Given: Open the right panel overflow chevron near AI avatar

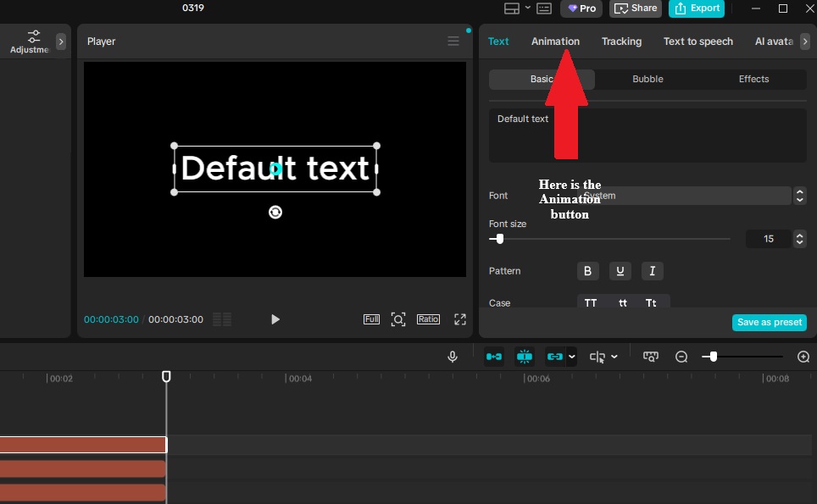Looking at the screenshot, I should (x=805, y=41).
